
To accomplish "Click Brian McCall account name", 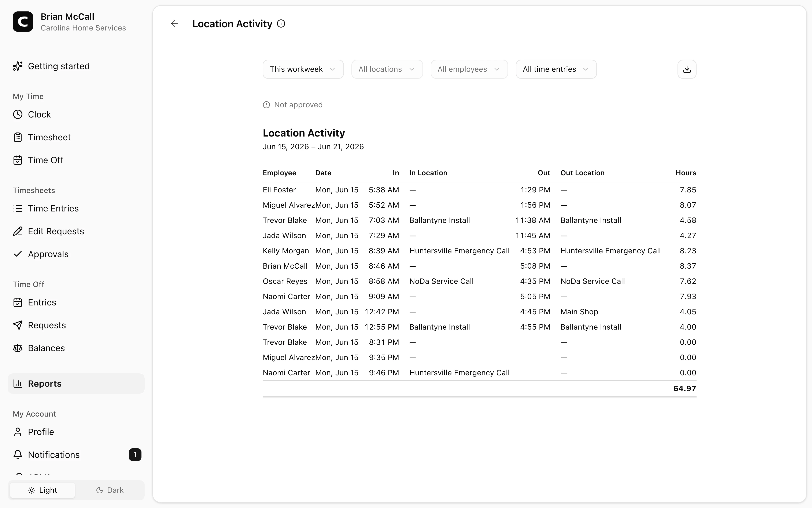I will pyautogui.click(x=67, y=17).
